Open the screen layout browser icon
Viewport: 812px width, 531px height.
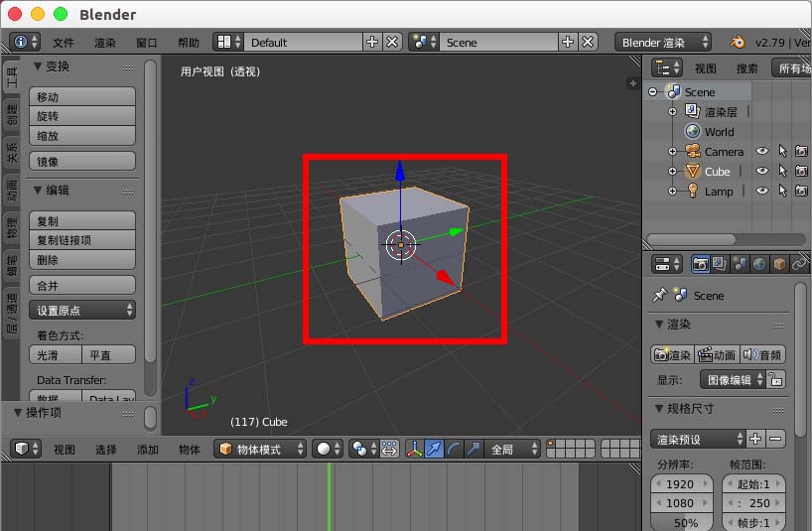click(228, 42)
